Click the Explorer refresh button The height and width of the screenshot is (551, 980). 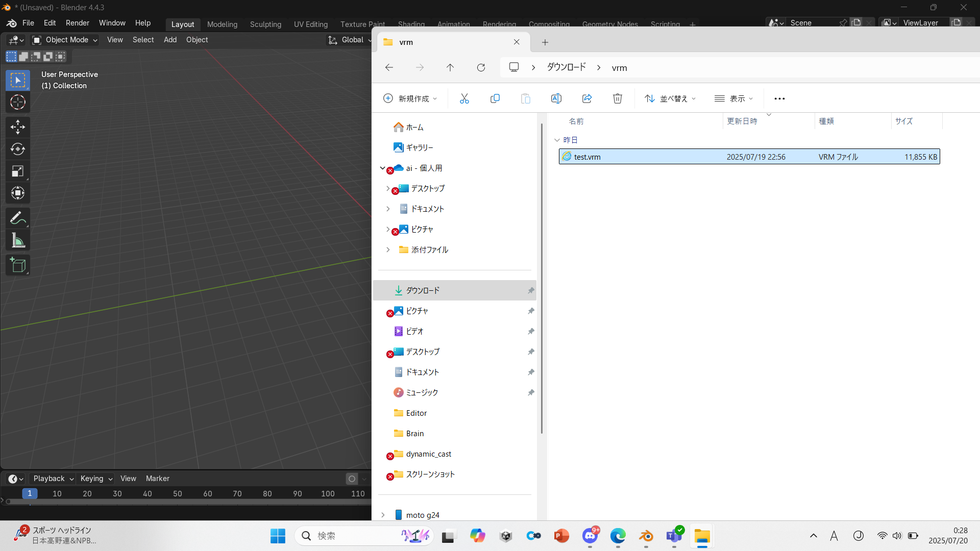[481, 67]
